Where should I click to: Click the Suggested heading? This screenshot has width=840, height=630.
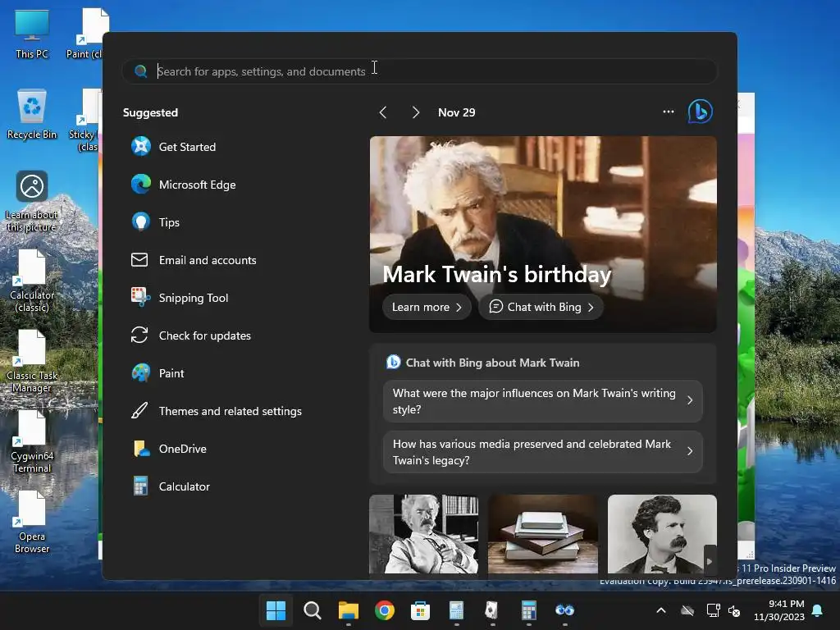[x=150, y=112]
